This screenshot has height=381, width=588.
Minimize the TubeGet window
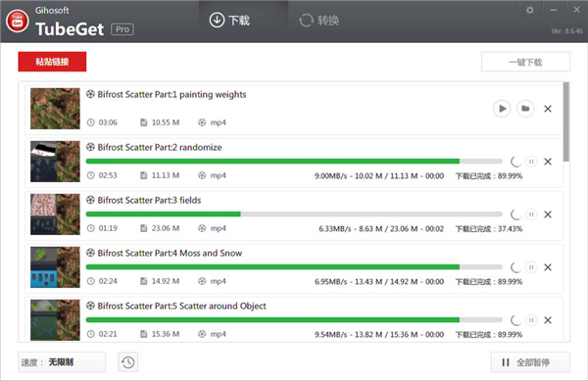(554, 10)
